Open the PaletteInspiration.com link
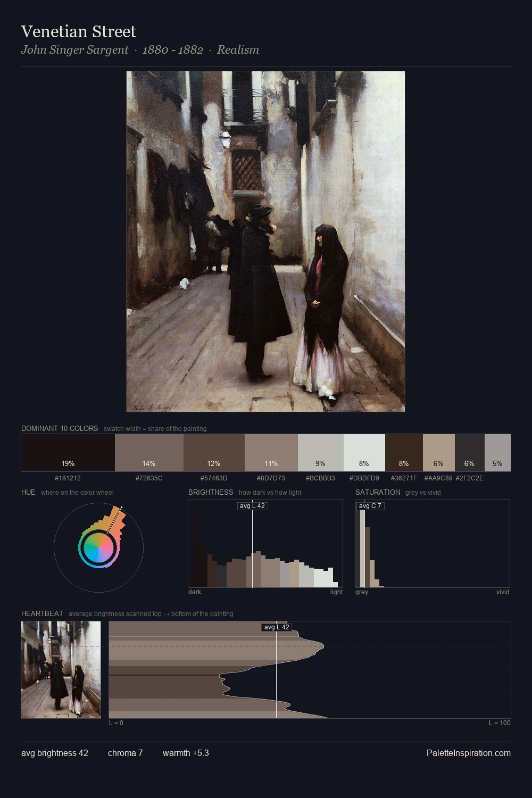The height and width of the screenshot is (798, 532). (469, 753)
